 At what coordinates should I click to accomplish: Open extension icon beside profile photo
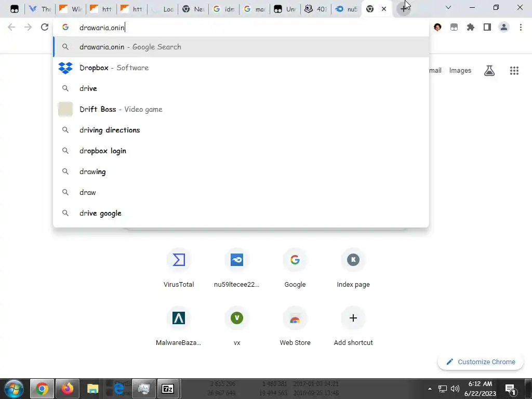[454, 27]
